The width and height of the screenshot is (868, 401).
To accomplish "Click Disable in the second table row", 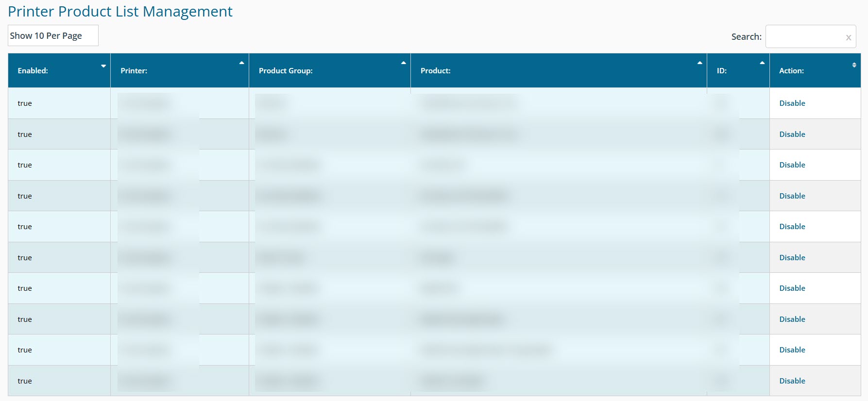I will [x=792, y=134].
